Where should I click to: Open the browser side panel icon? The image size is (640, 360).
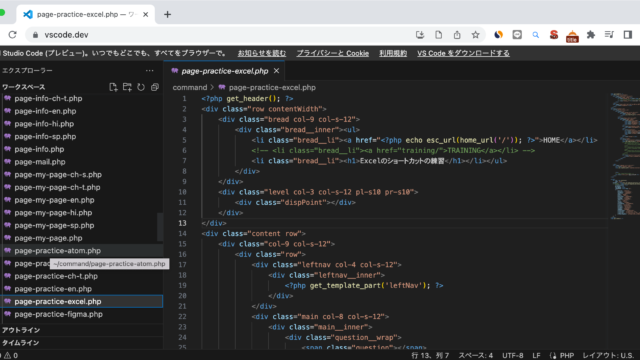628,35
